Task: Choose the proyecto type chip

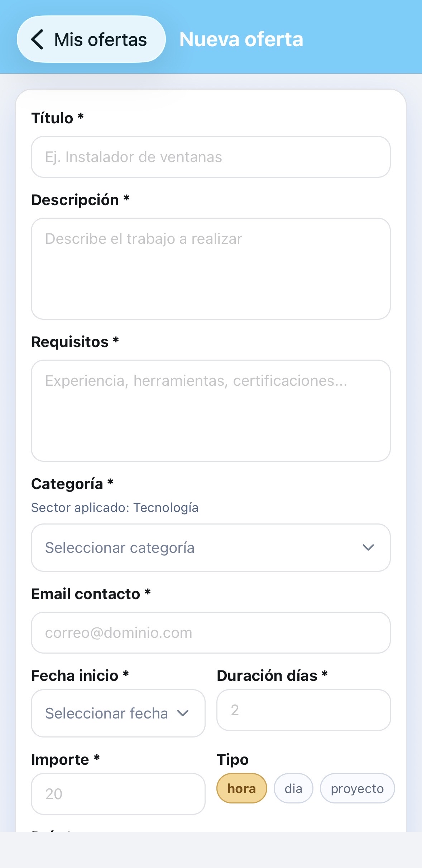Action: 357,788
